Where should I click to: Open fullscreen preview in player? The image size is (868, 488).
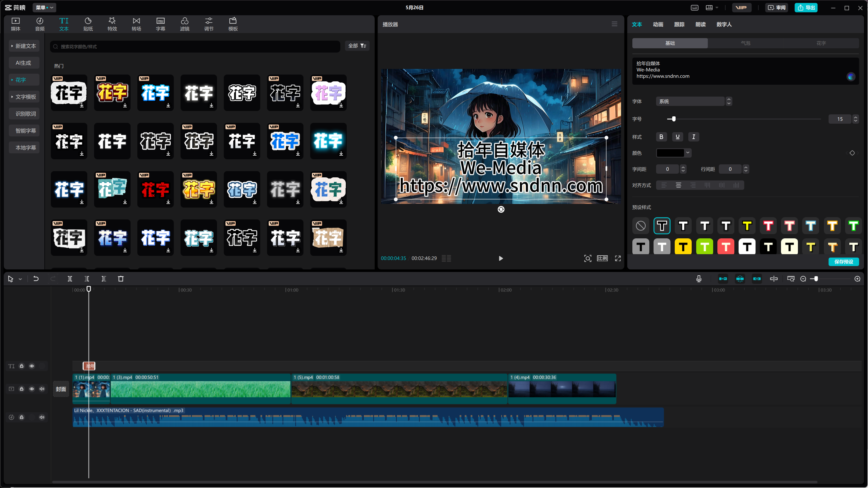[x=618, y=258]
